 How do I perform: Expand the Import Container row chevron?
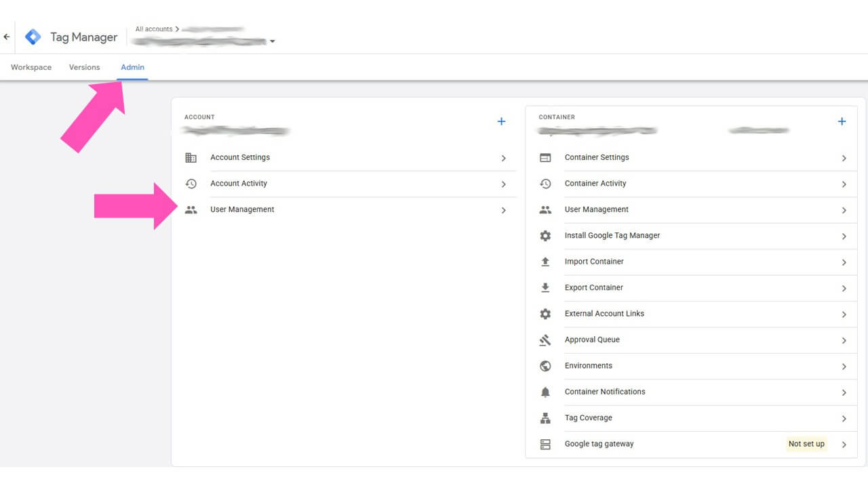[844, 262]
